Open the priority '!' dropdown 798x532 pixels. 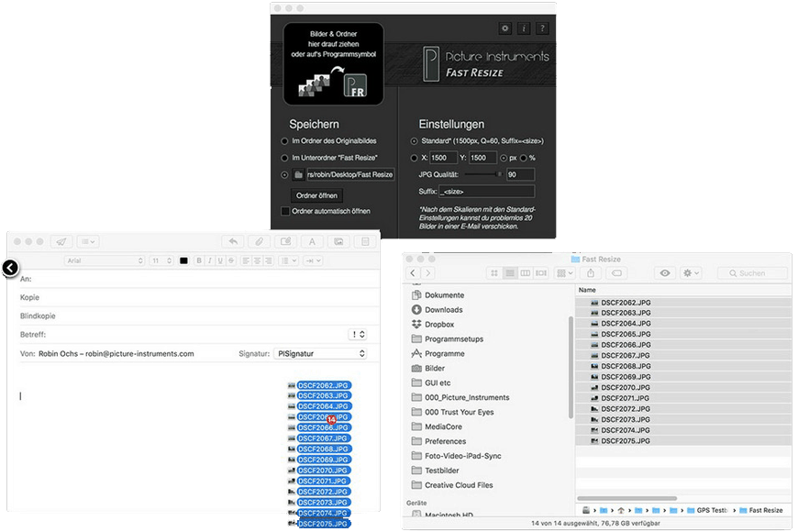358,335
